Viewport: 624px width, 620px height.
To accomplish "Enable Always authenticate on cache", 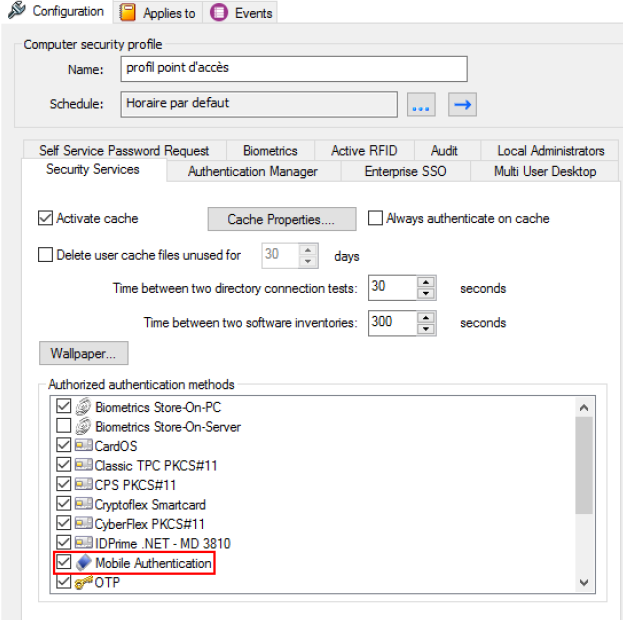I will [375, 218].
